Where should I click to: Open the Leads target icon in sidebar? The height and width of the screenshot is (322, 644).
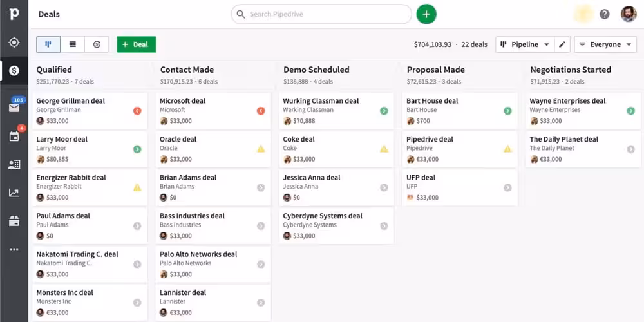[14, 43]
